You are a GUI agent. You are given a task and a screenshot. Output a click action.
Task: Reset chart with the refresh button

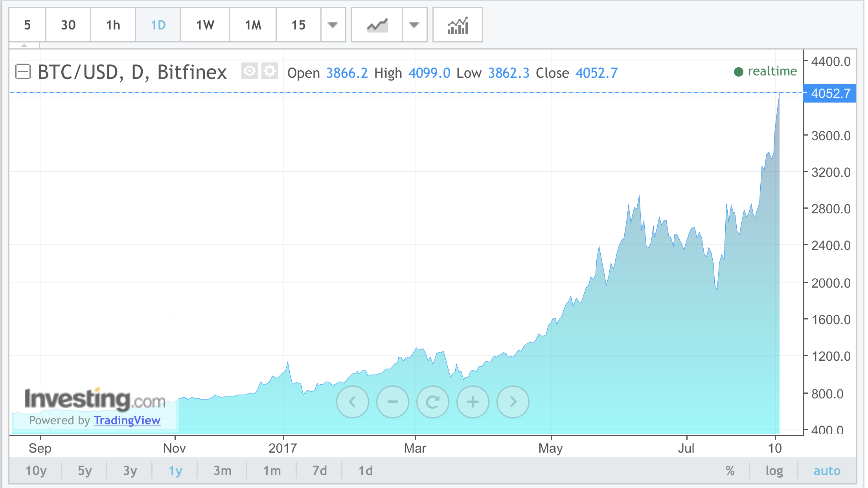(x=433, y=402)
